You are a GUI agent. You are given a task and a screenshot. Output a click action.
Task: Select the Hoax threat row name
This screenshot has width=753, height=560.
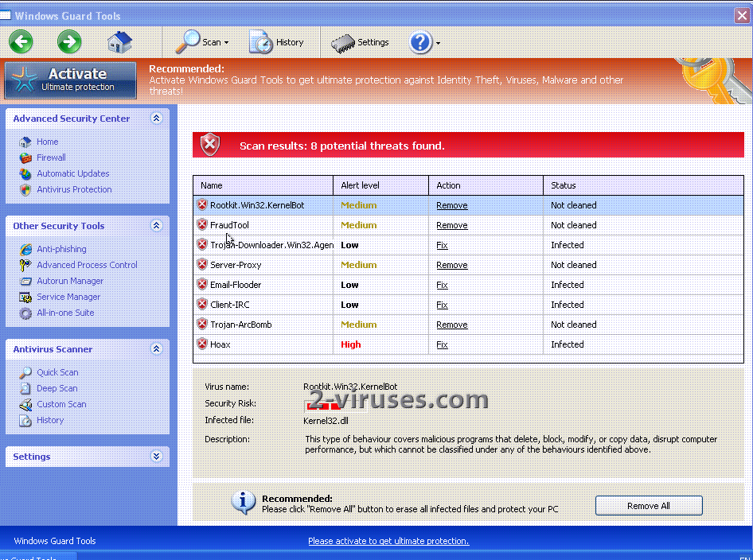click(x=220, y=344)
